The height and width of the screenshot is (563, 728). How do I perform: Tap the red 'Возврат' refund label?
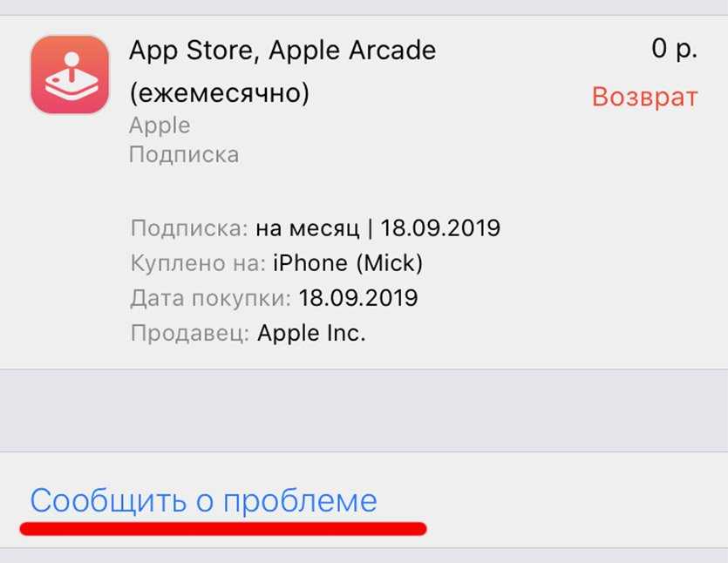tap(644, 97)
